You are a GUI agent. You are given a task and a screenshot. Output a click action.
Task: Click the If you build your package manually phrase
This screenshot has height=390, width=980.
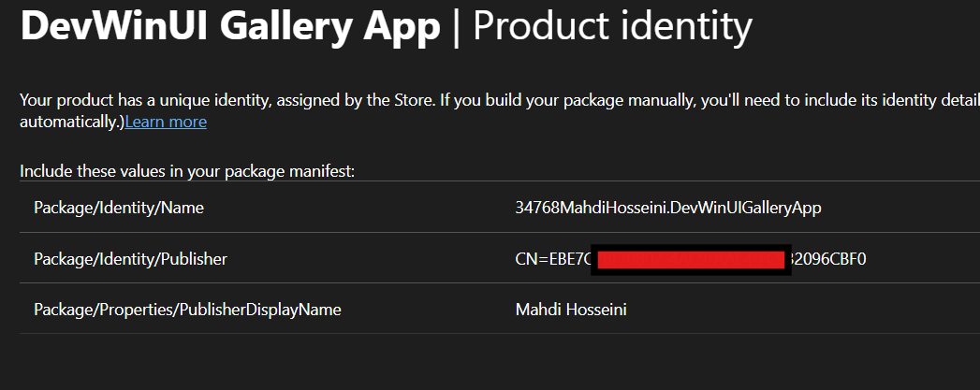click(x=567, y=100)
